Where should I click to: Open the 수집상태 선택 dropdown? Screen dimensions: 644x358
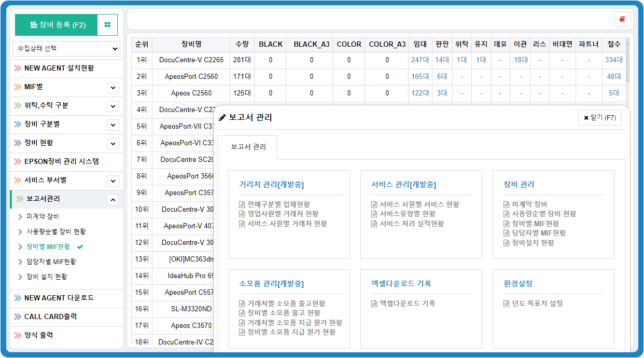(66, 49)
